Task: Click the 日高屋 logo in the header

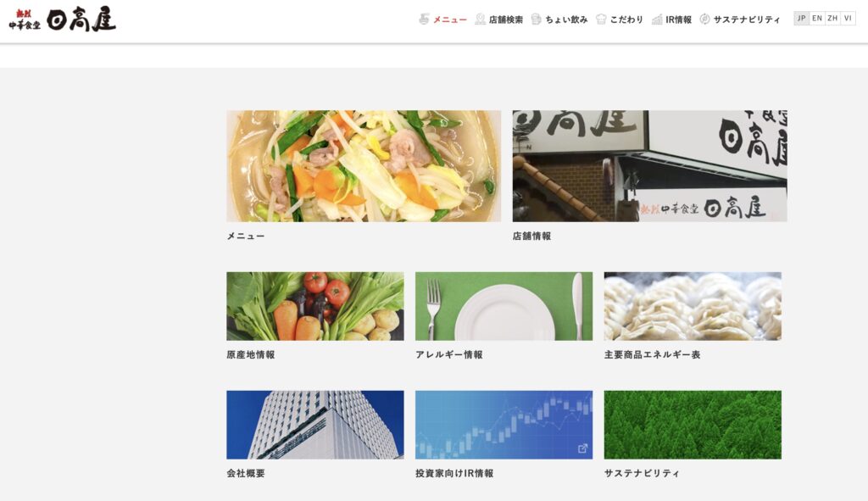Action: 63,20
